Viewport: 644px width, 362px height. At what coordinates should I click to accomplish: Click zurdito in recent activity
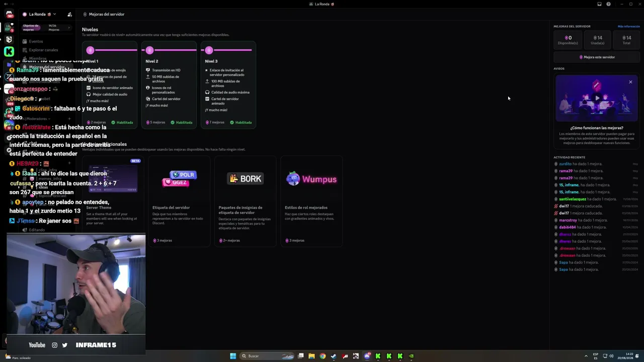(566, 164)
